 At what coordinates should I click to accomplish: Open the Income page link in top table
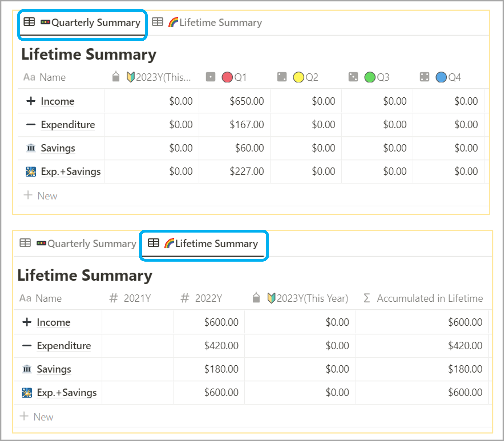[x=58, y=101]
